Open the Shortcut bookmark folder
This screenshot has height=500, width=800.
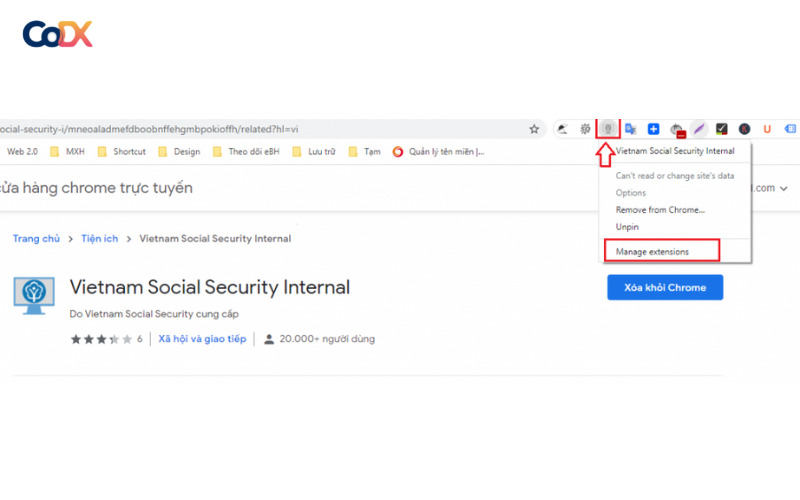pyautogui.click(x=121, y=152)
